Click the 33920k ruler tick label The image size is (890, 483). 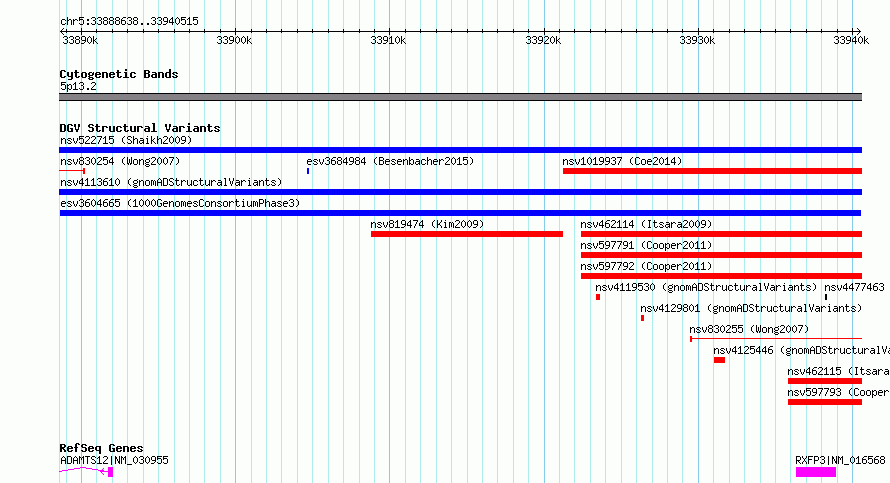[x=543, y=40]
